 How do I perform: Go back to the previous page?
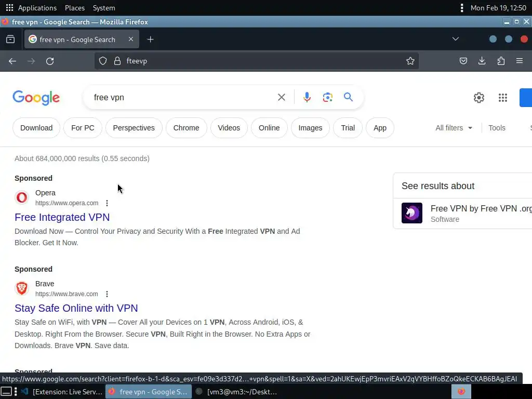click(12, 61)
